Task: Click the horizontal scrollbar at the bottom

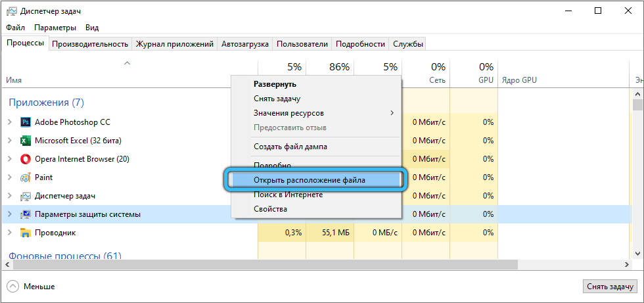Action: 315,264
